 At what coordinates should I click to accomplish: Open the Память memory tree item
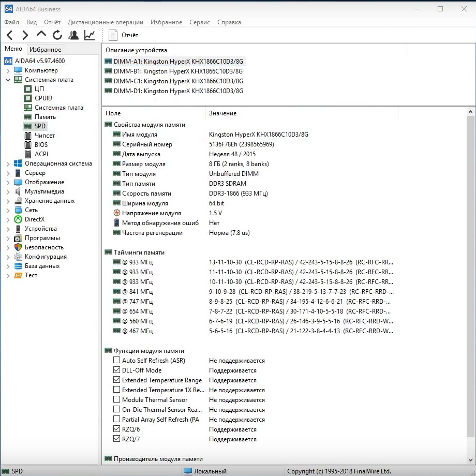(x=45, y=117)
